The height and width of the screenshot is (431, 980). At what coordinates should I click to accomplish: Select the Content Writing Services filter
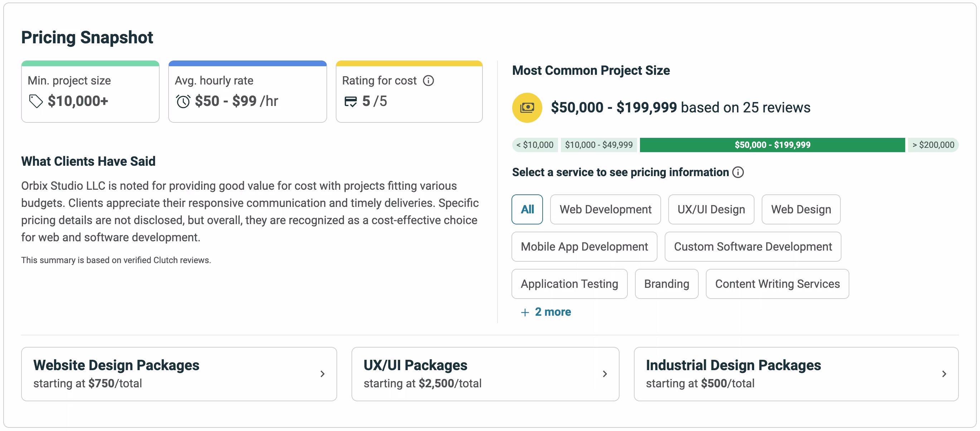coord(777,284)
